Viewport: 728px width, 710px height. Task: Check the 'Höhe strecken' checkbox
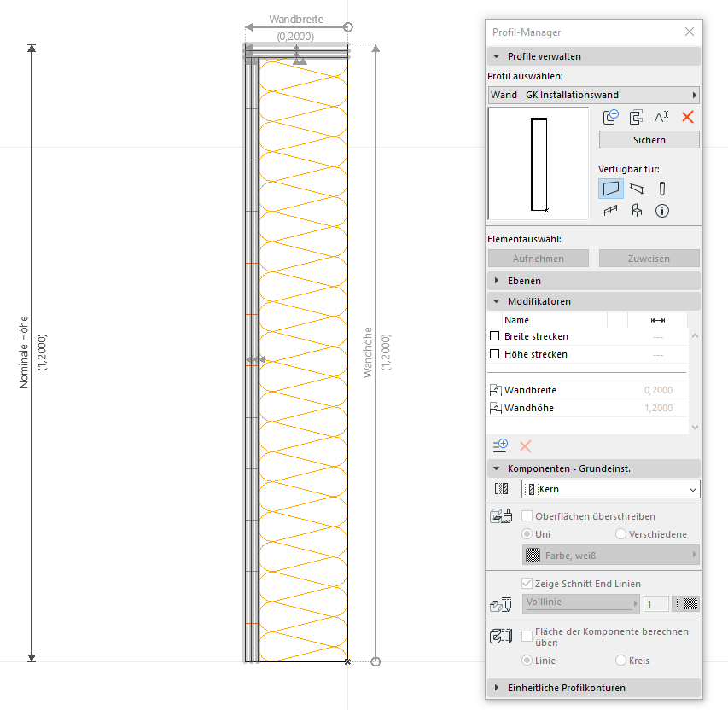click(x=495, y=354)
